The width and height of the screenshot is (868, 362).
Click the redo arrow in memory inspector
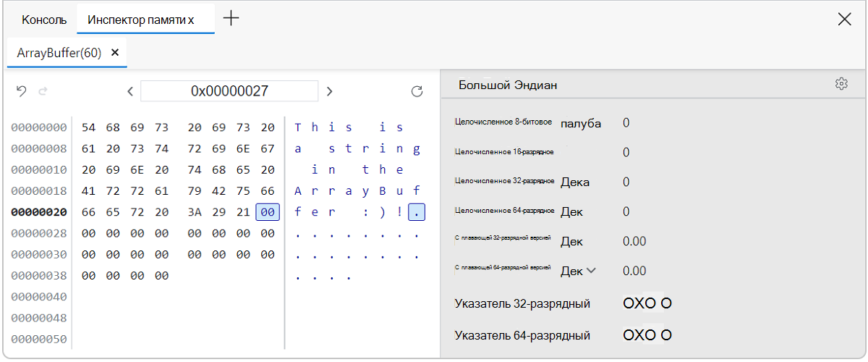(43, 91)
